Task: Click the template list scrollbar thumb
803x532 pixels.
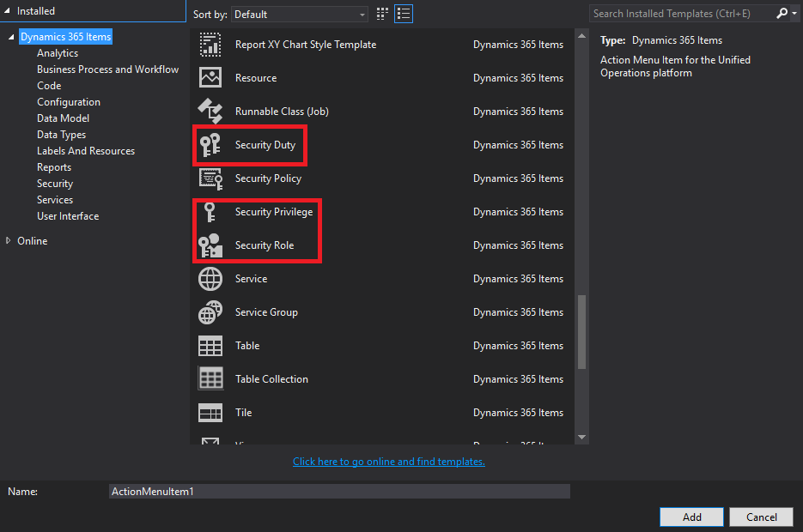Action: (581, 331)
